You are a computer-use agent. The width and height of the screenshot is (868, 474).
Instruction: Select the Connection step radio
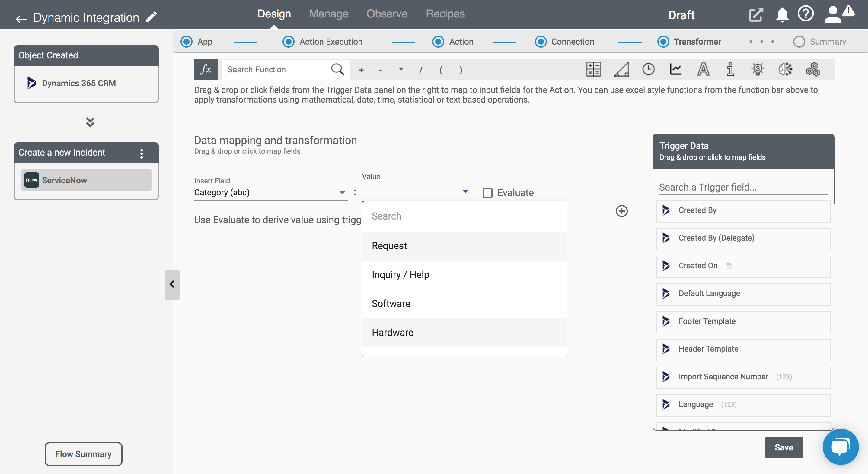tap(541, 42)
